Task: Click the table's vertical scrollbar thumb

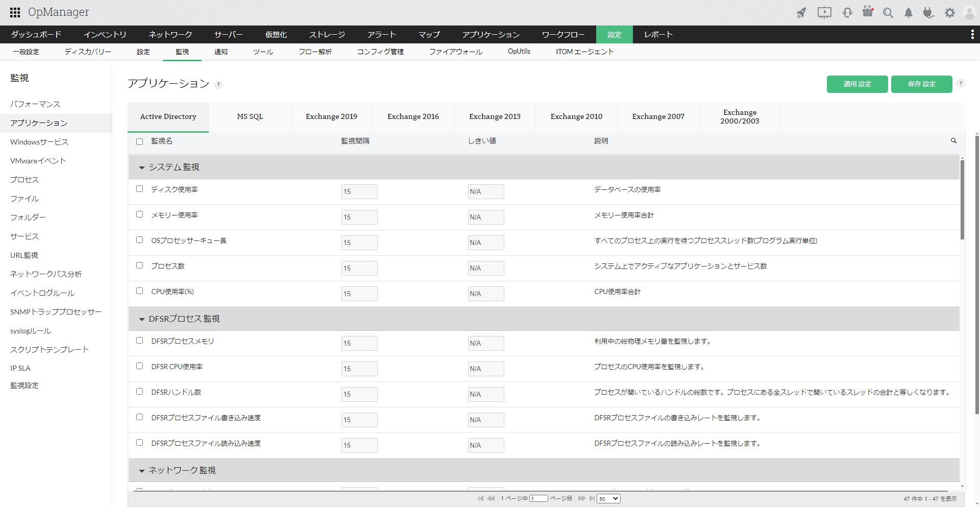Action: (962, 199)
